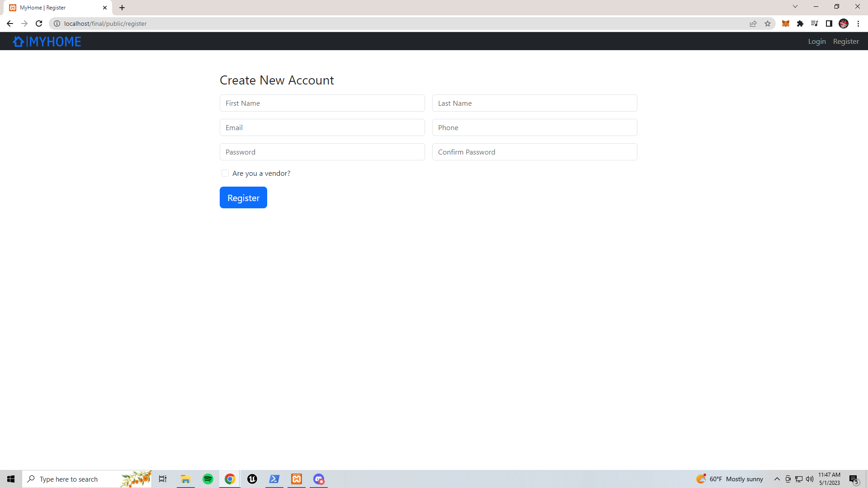This screenshot has width=868, height=488.
Task: Close the MyHome Register tab
Action: pos(105,8)
